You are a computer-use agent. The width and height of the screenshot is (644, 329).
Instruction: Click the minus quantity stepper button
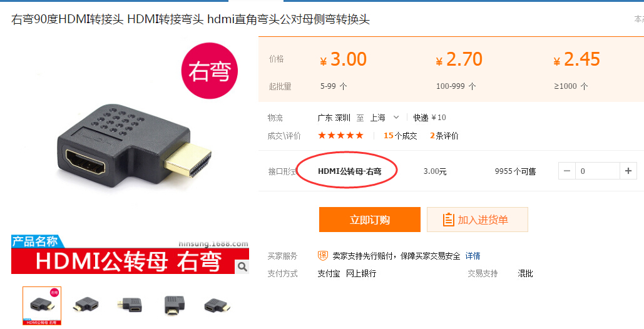click(x=567, y=171)
